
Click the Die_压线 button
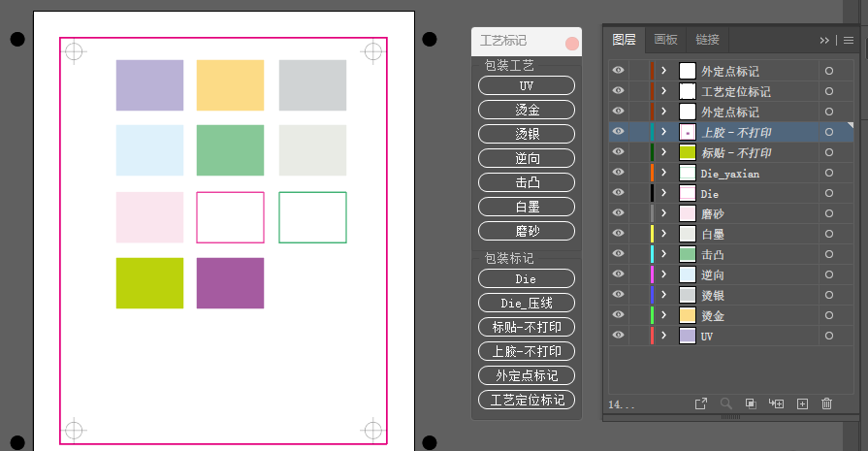coord(527,304)
